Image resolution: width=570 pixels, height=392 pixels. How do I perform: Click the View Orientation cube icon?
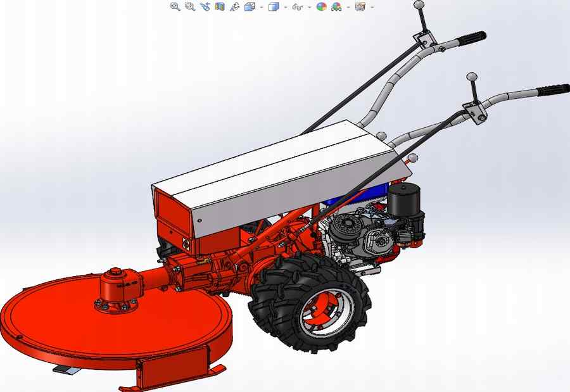point(250,6)
